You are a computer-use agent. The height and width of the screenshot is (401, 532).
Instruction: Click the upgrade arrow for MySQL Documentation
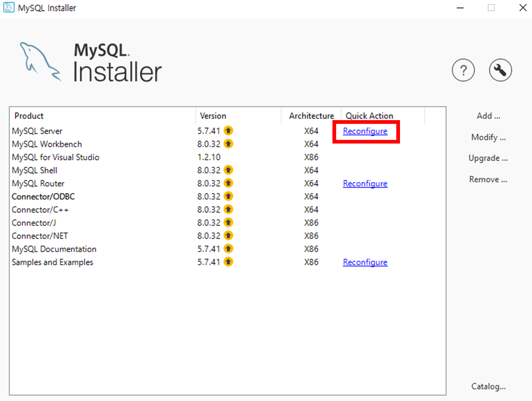(228, 249)
